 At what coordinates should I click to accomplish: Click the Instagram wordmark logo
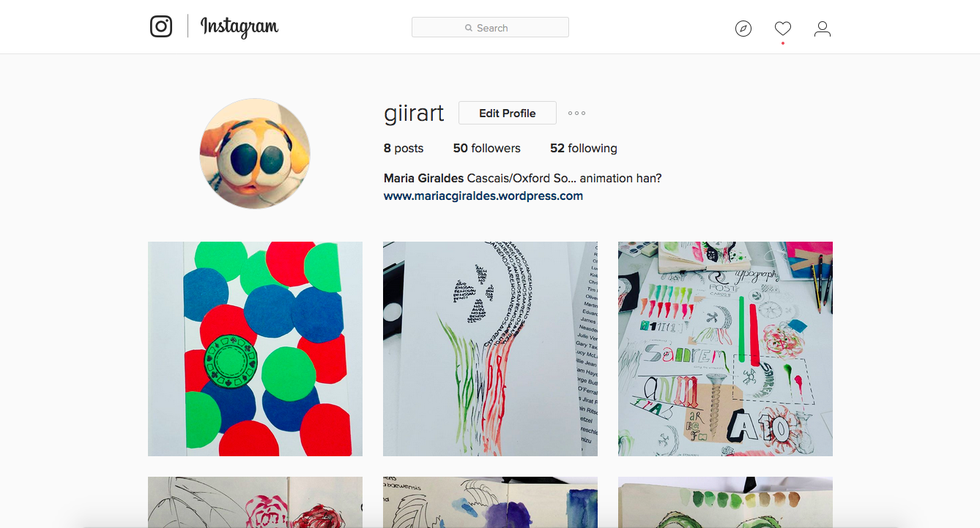tap(240, 27)
